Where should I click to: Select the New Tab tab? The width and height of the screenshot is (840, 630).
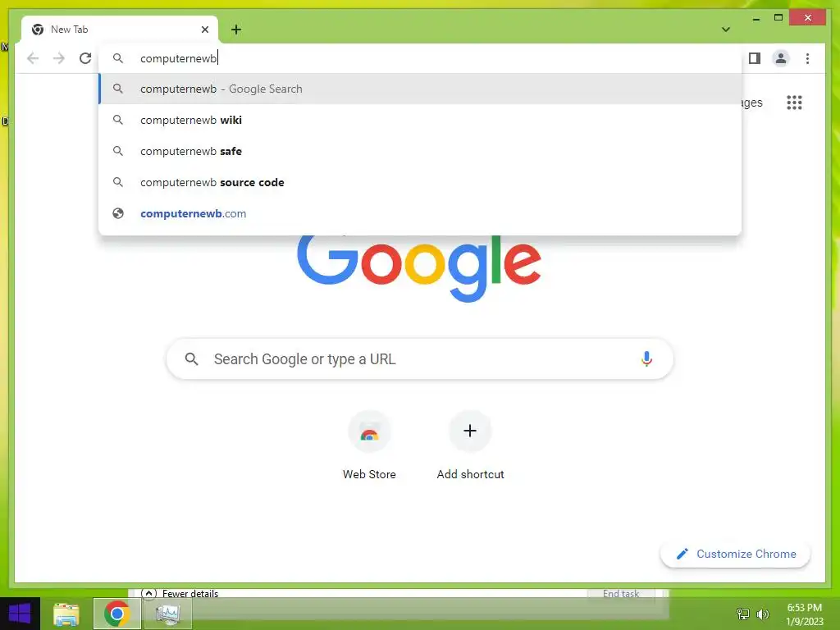120,30
